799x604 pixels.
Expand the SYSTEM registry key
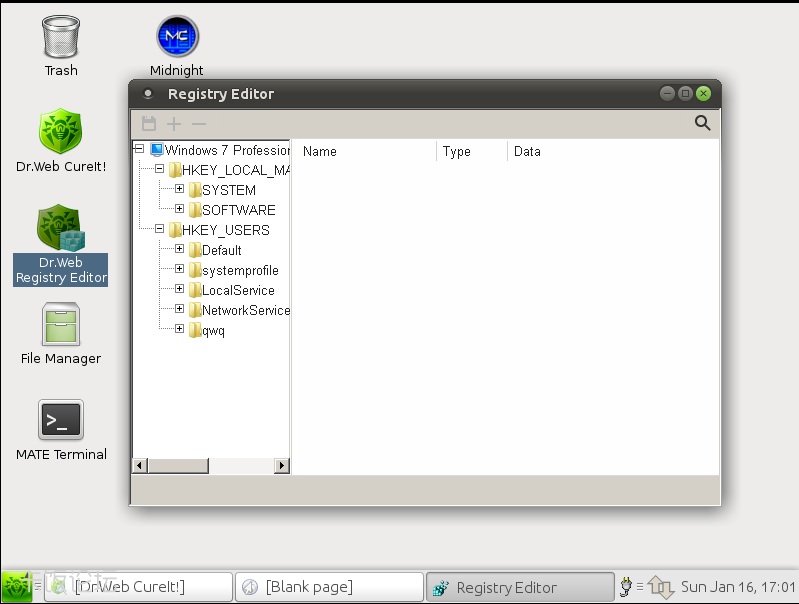click(x=180, y=189)
